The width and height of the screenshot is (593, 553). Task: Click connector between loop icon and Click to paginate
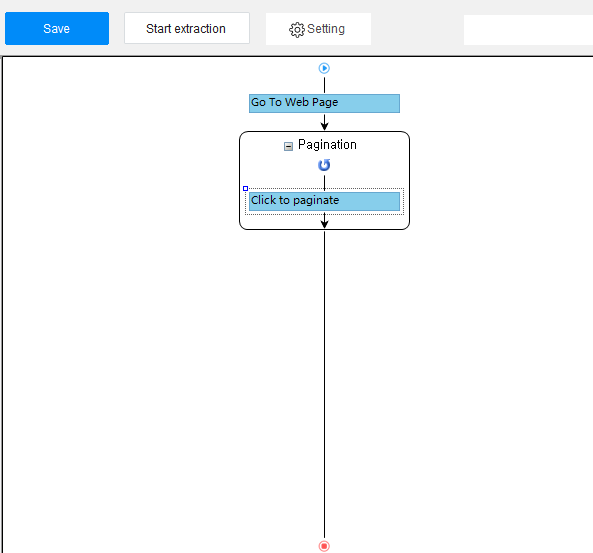click(324, 182)
